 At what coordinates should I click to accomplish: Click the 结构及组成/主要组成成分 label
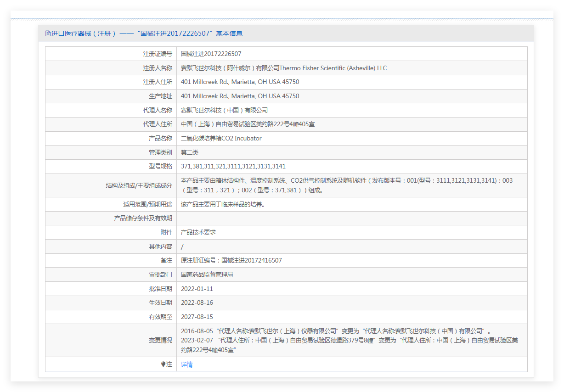click(x=139, y=185)
